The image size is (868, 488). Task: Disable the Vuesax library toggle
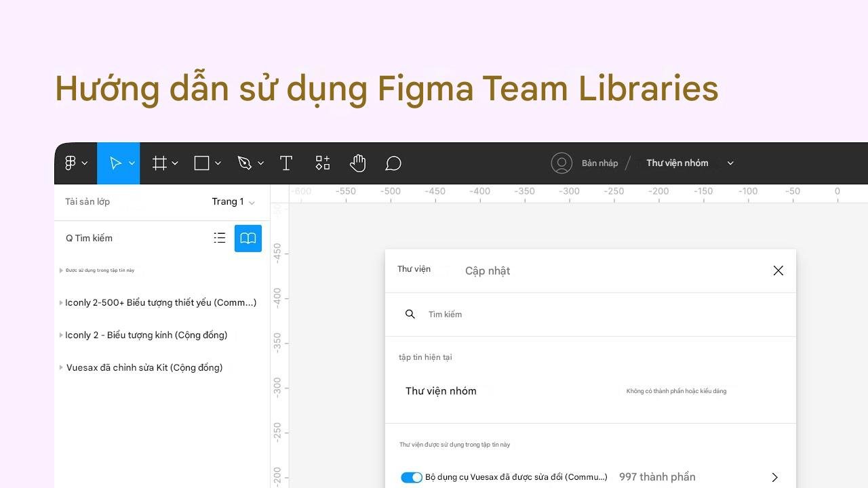pyautogui.click(x=412, y=477)
